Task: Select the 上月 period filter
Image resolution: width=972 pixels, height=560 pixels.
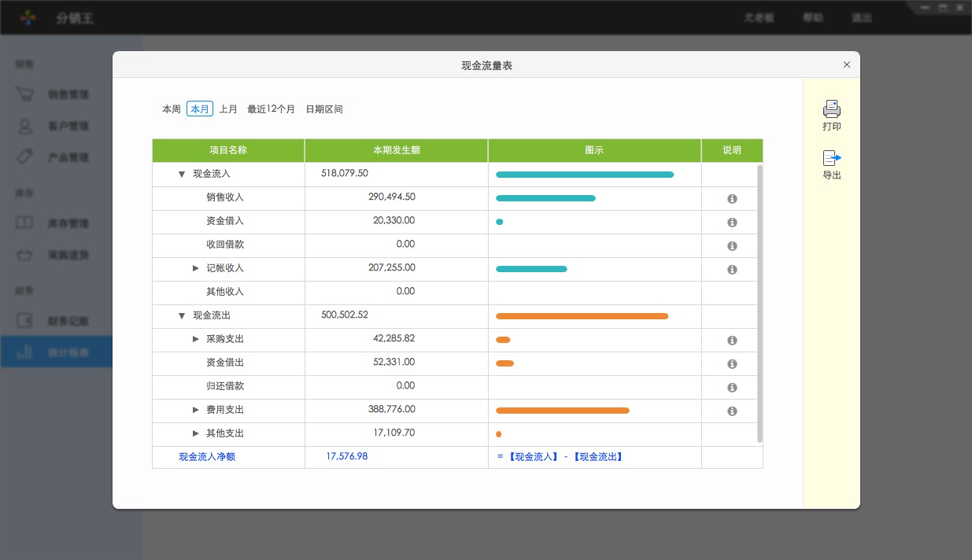Action: pos(228,109)
